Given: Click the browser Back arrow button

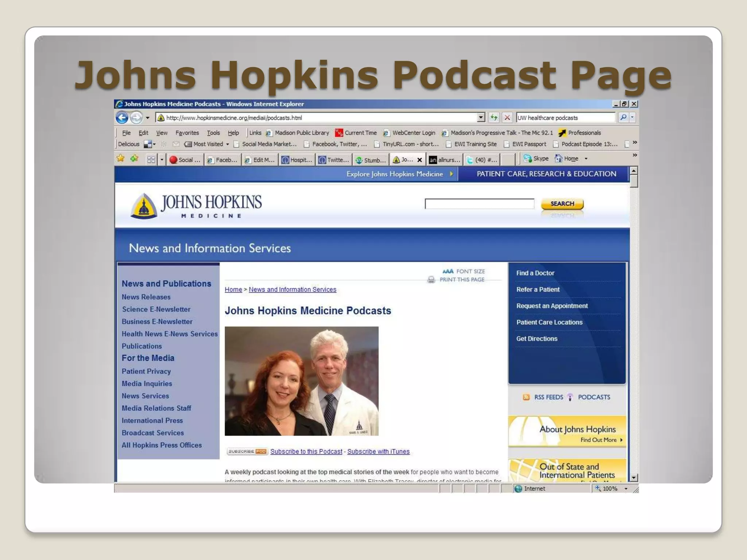Looking at the screenshot, I should [x=122, y=118].
